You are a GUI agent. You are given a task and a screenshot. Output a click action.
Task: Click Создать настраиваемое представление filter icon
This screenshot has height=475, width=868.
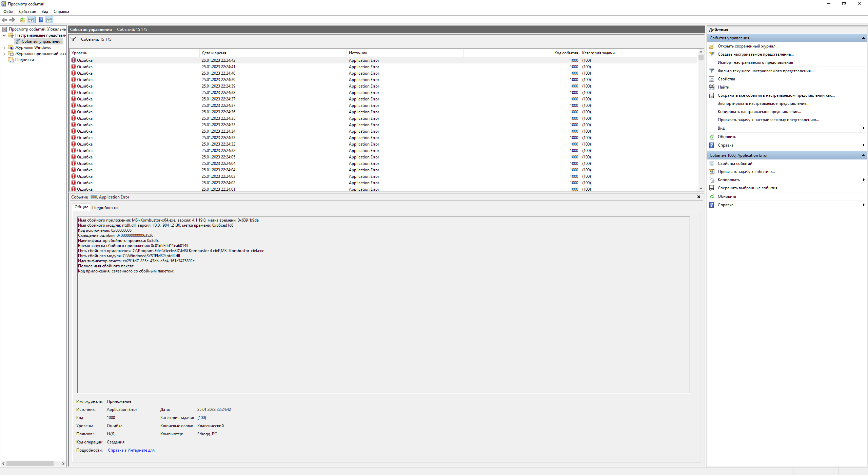click(x=712, y=54)
